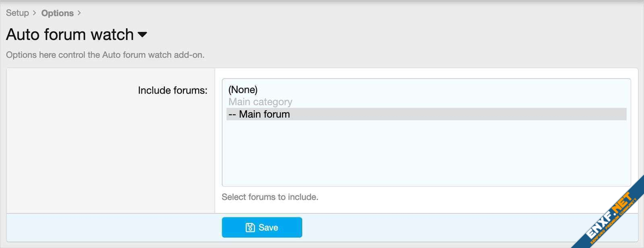The height and width of the screenshot is (248, 644).
Task: Open the Auto forum watch heading menu
Action: click(70, 35)
